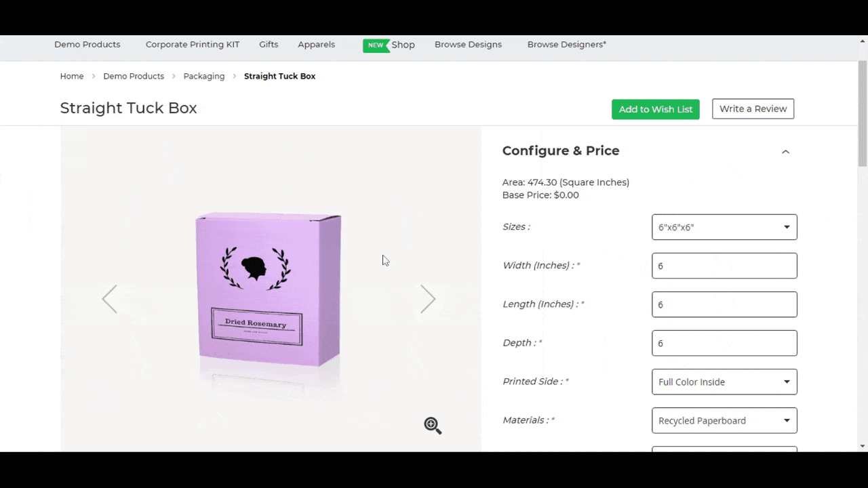Open the Printed Side dropdown
868x488 pixels.
click(724, 382)
